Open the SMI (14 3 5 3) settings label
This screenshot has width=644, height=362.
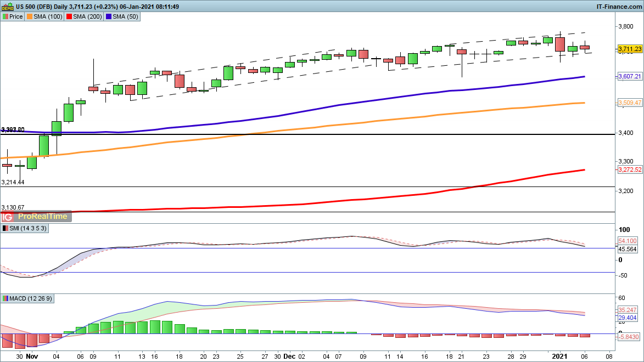point(28,228)
